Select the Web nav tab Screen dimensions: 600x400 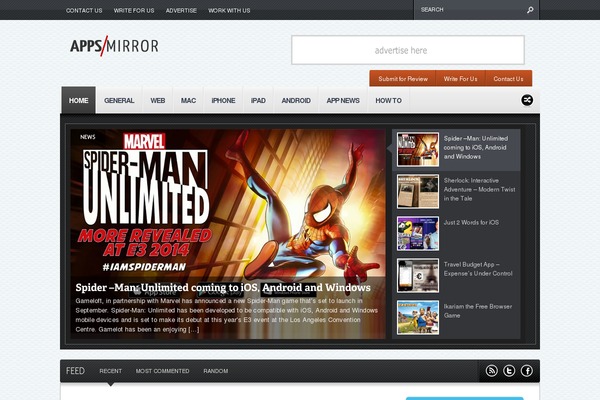click(158, 100)
